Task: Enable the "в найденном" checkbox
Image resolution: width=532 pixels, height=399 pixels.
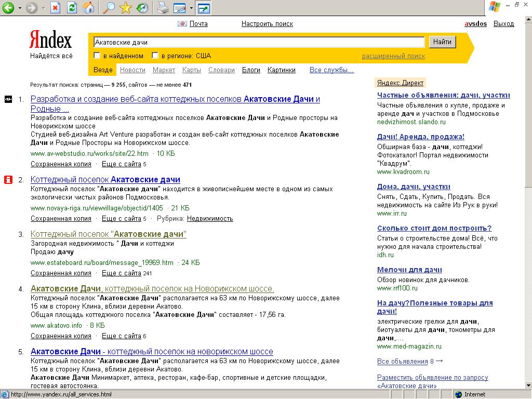Action: [x=97, y=56]
